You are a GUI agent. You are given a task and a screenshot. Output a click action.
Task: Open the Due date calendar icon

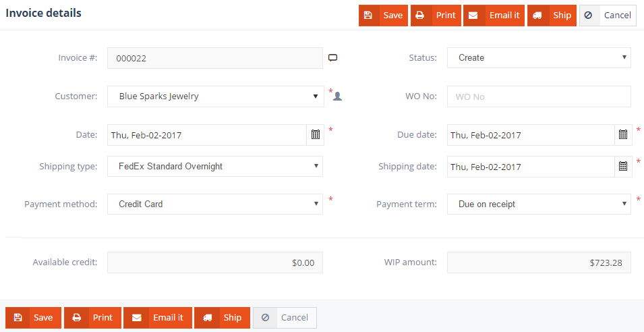point(623,135)
